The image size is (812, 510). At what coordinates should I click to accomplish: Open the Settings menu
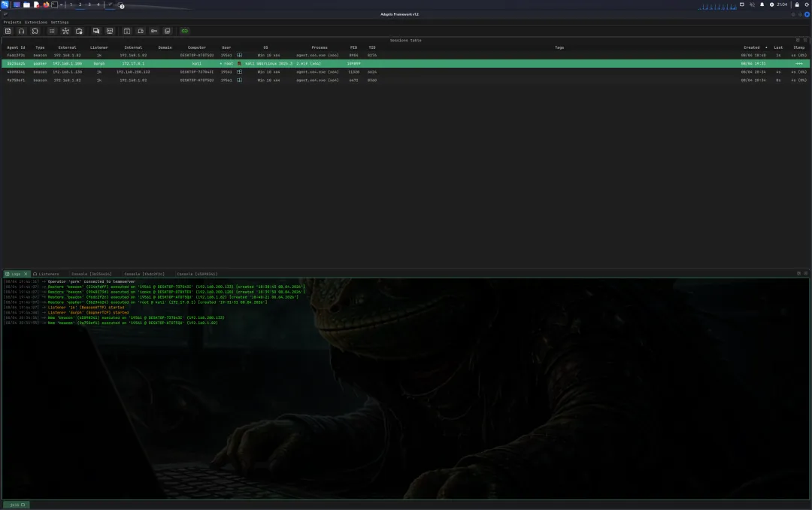point(59,23)
